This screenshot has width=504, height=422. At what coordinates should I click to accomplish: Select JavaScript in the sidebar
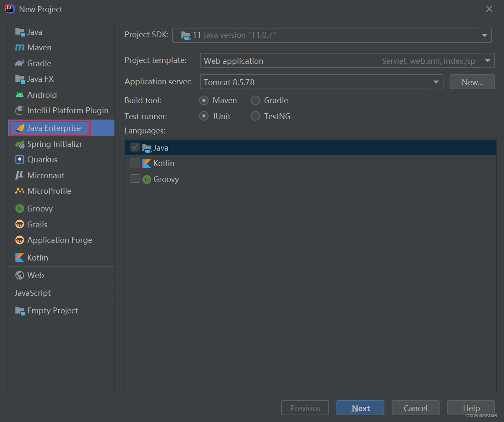tap(33, 293)
